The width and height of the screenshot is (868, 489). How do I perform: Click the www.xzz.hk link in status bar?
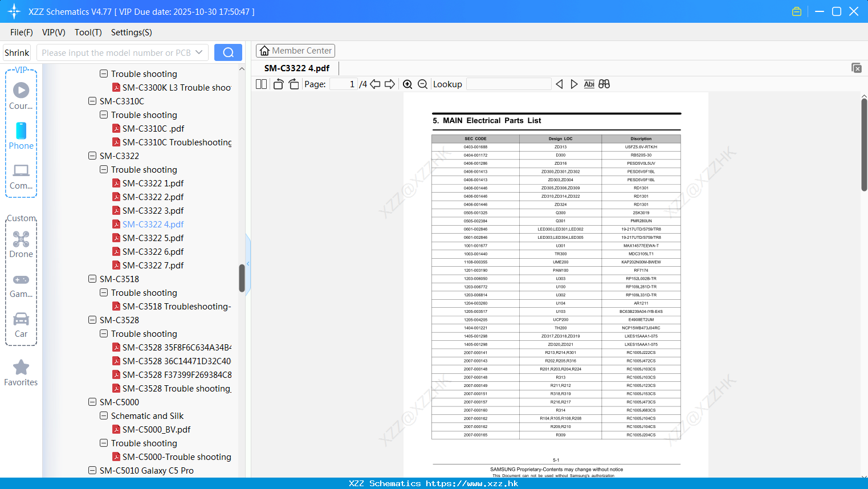coord(472,483)
